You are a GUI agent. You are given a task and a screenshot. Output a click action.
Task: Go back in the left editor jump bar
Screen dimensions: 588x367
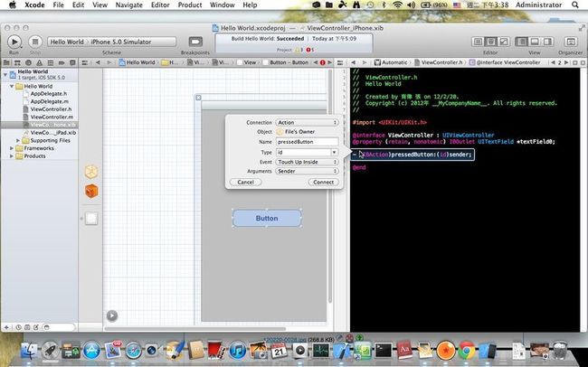pos(98,62)
